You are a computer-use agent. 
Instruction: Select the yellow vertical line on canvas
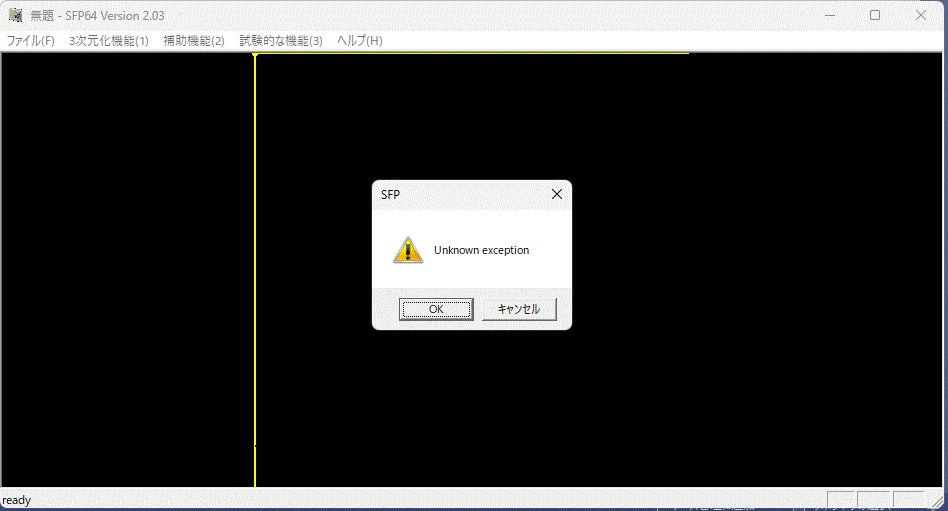point(255,270)
